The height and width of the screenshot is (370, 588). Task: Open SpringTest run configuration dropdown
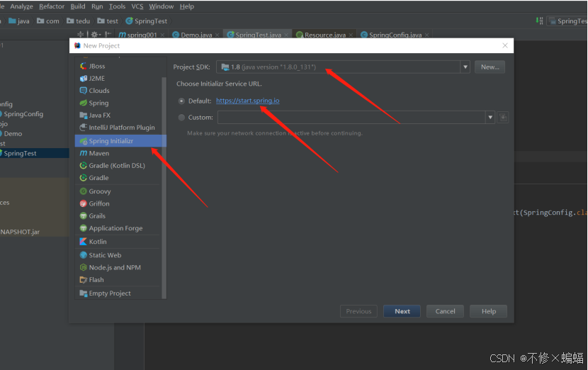pos(567,21)
